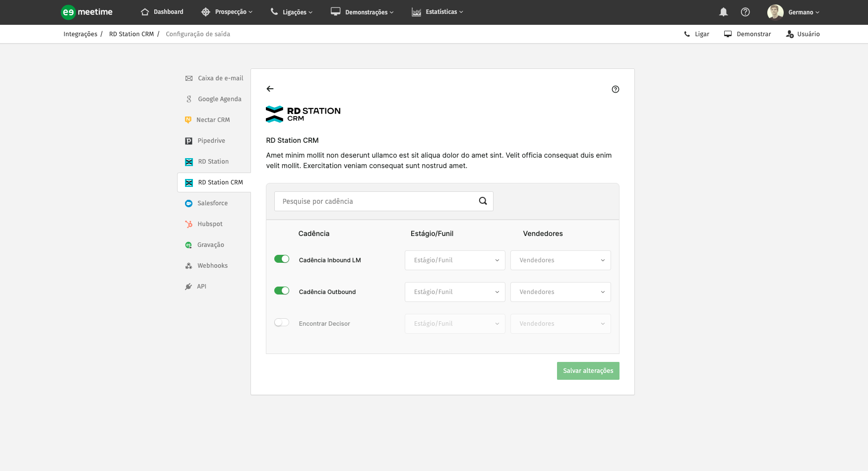The height and width of the screenshot is (471, 868).
Task: Open Google Agenda integration
Action: point(220,99)
